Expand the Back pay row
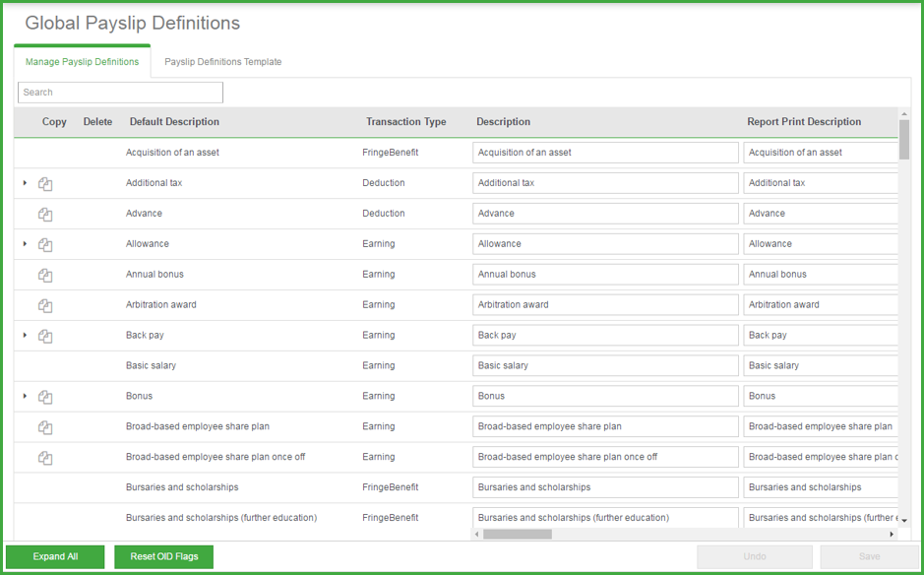 click(25, 335)
